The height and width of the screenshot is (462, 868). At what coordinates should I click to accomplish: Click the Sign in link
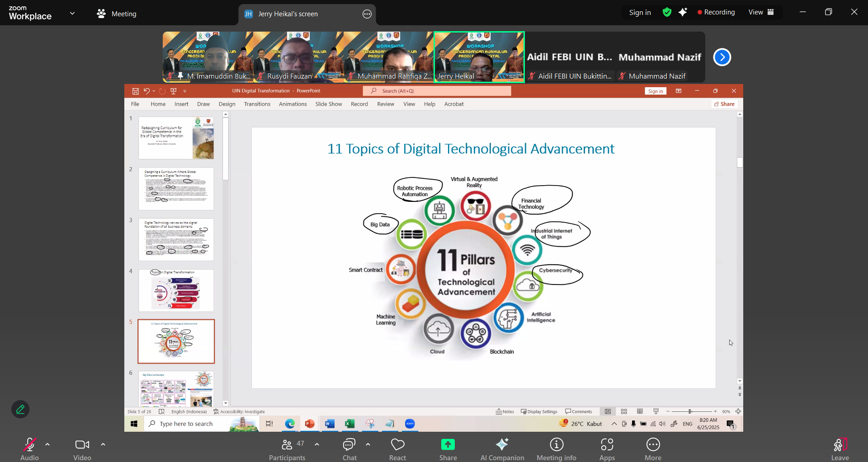640,13
